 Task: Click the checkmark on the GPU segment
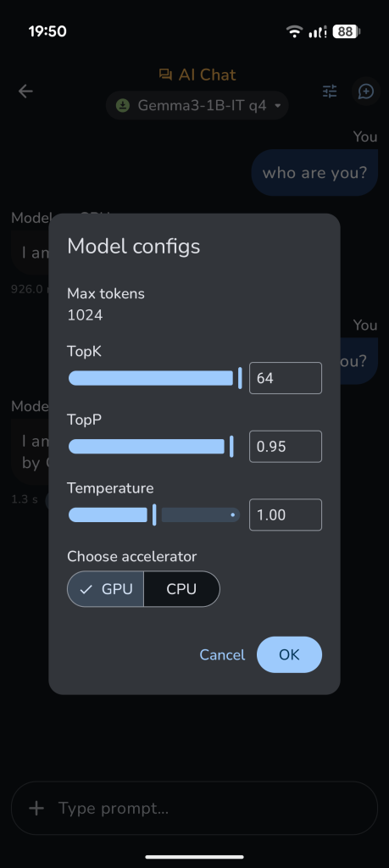[86, 589]
